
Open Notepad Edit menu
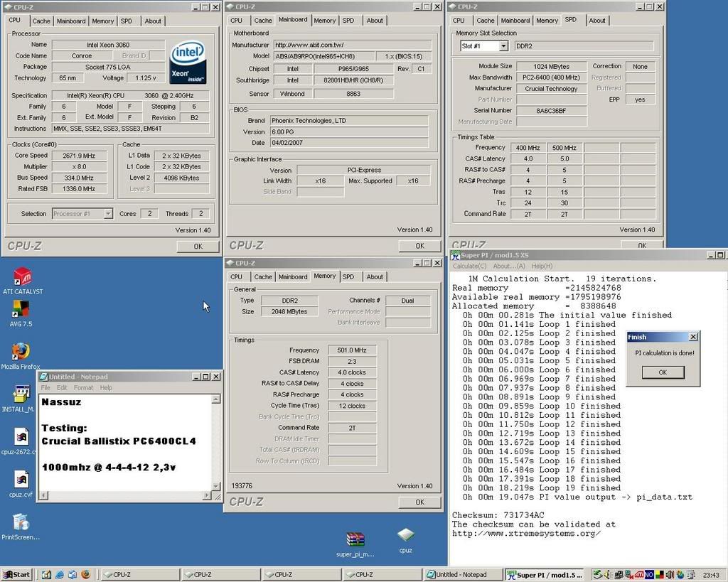tap(62, 387)
